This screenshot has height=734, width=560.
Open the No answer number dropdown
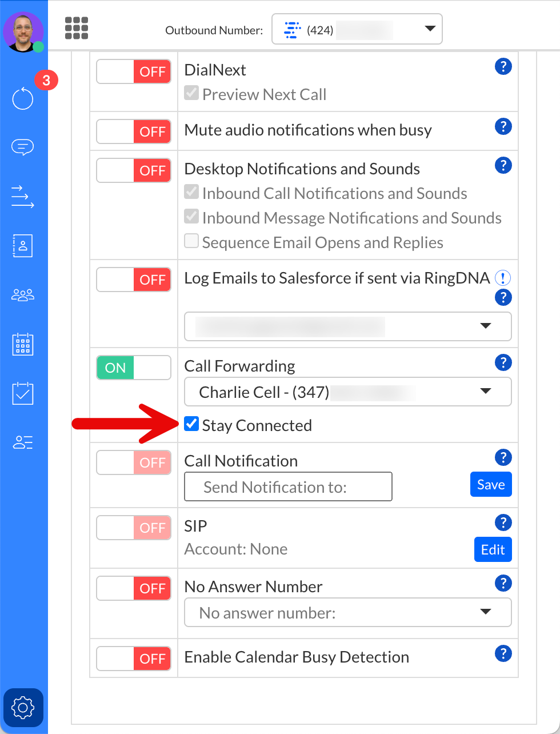click(x=347, y=613)
